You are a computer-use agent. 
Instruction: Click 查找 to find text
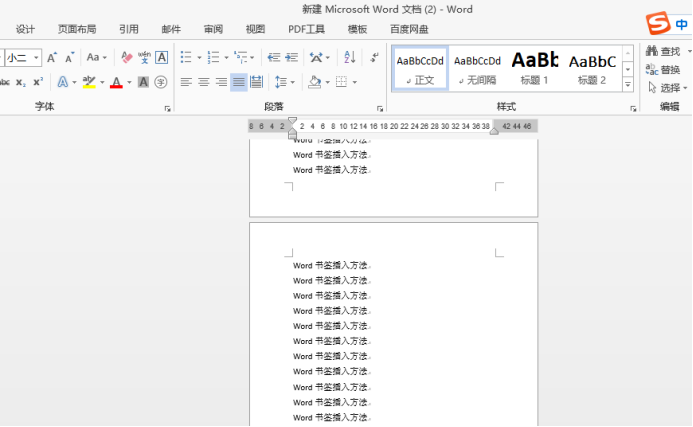coord(663,51)
